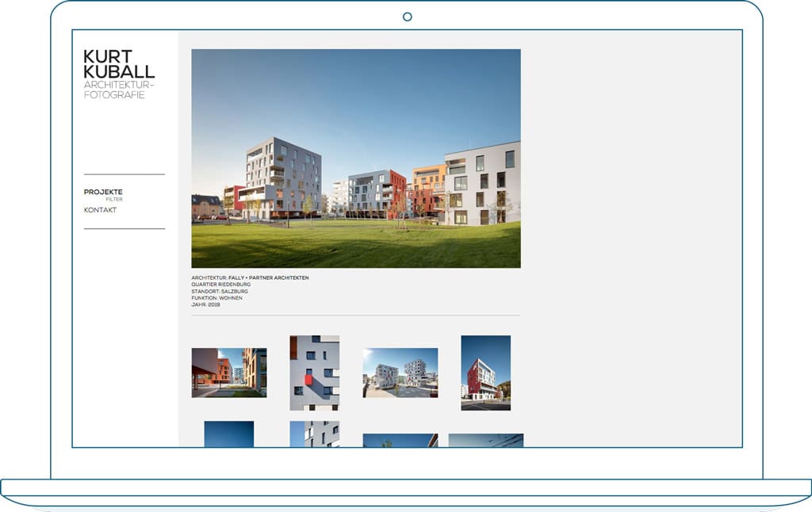Open the facade close-up with red balcony thumbnail
The height and width of the screenshot is (512, 812).
point(314,373)
